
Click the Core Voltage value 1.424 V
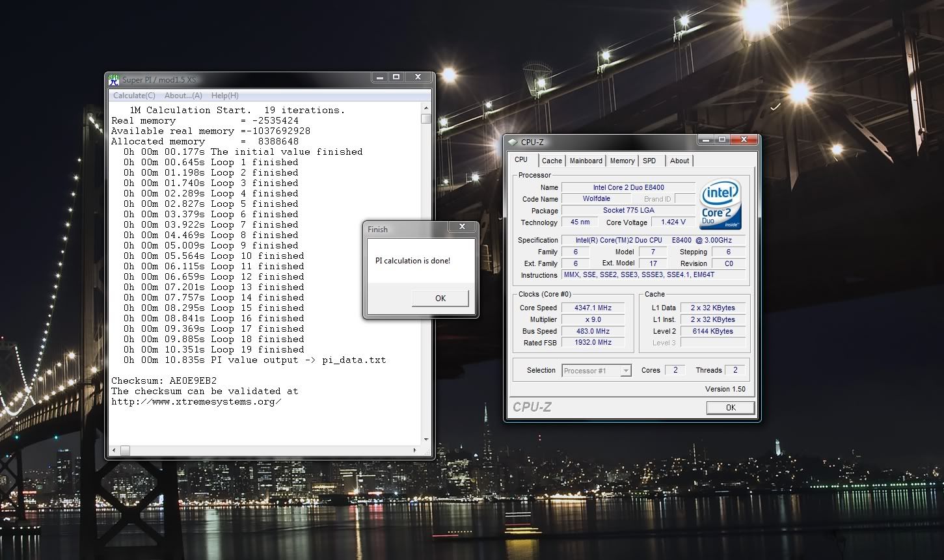coord(673,222)
